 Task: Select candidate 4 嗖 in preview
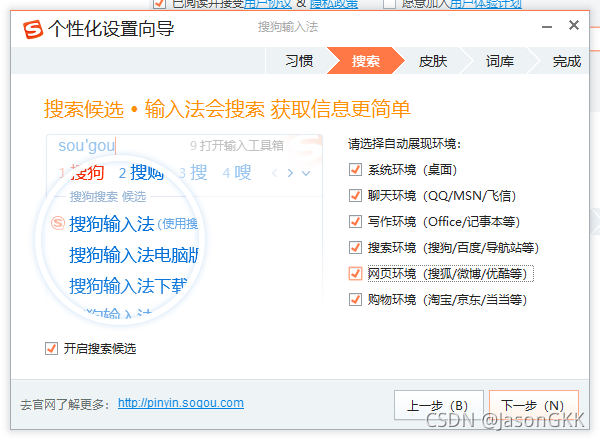click(x=237, y=173)
